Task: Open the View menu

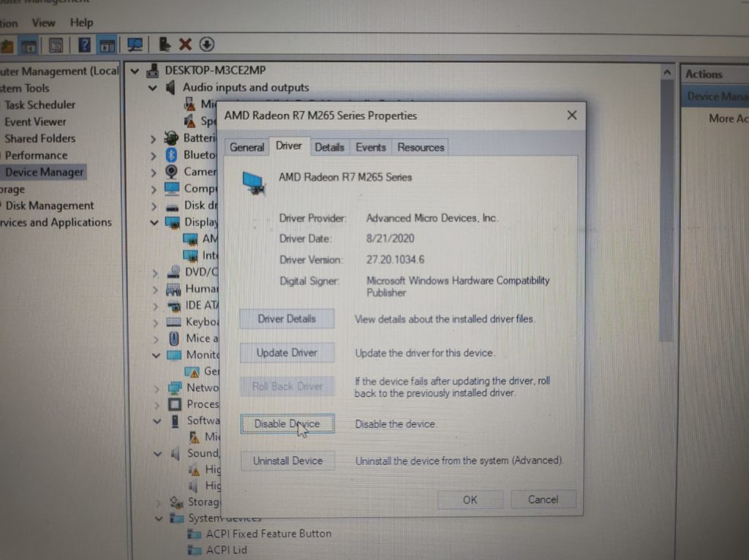Action: click(x=43, y=23)
